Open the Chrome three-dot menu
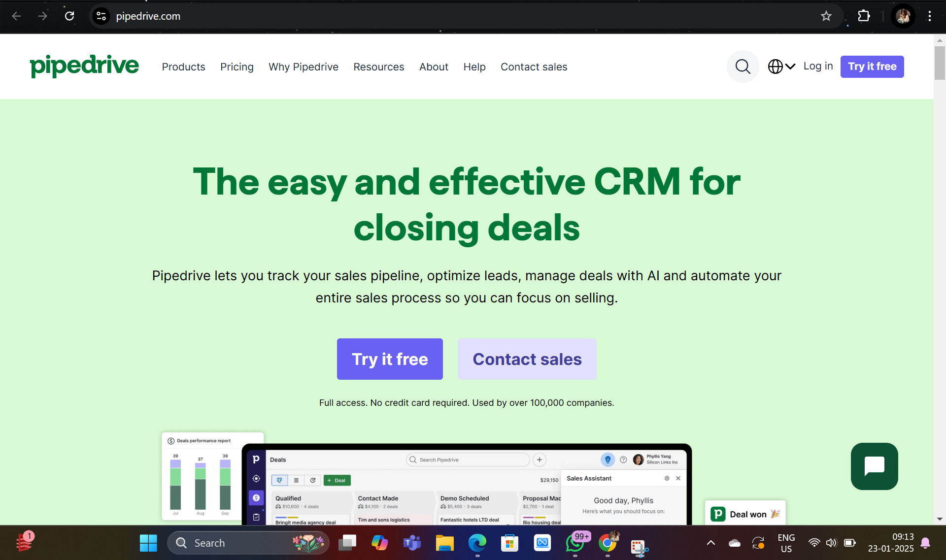Screen dimensions: 946x560 (x=929, y=16)
